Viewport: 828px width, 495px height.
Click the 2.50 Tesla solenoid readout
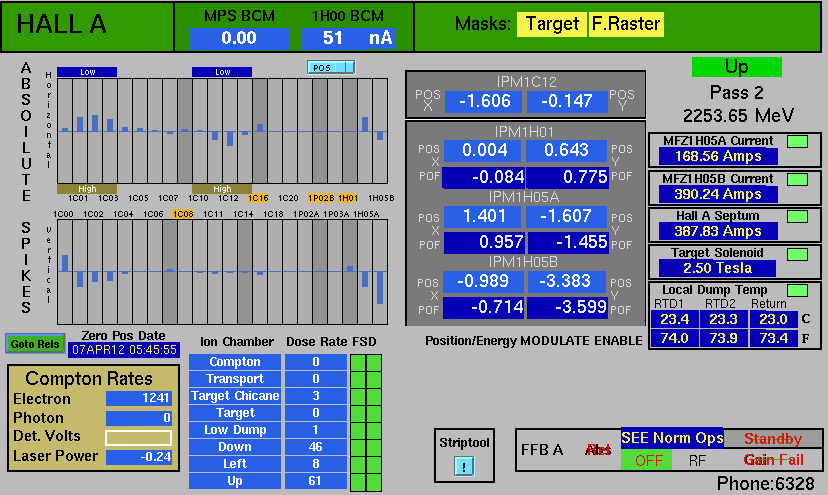(717, 268)
